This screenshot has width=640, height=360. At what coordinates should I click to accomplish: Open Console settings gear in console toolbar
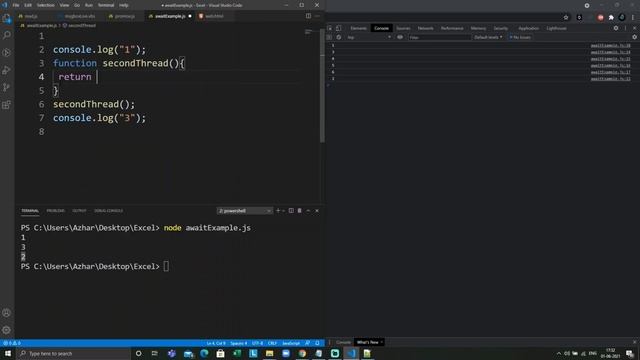point(634,37)
